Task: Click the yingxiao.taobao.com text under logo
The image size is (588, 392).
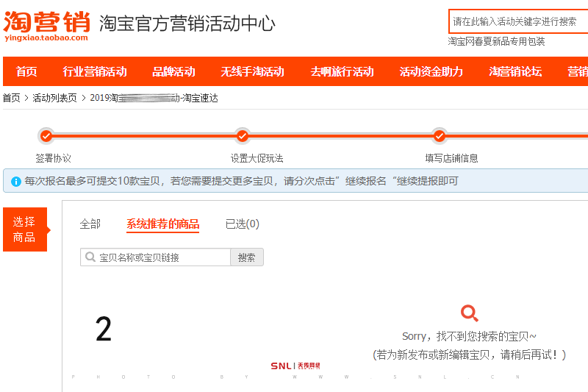Action: pos(46,38)
